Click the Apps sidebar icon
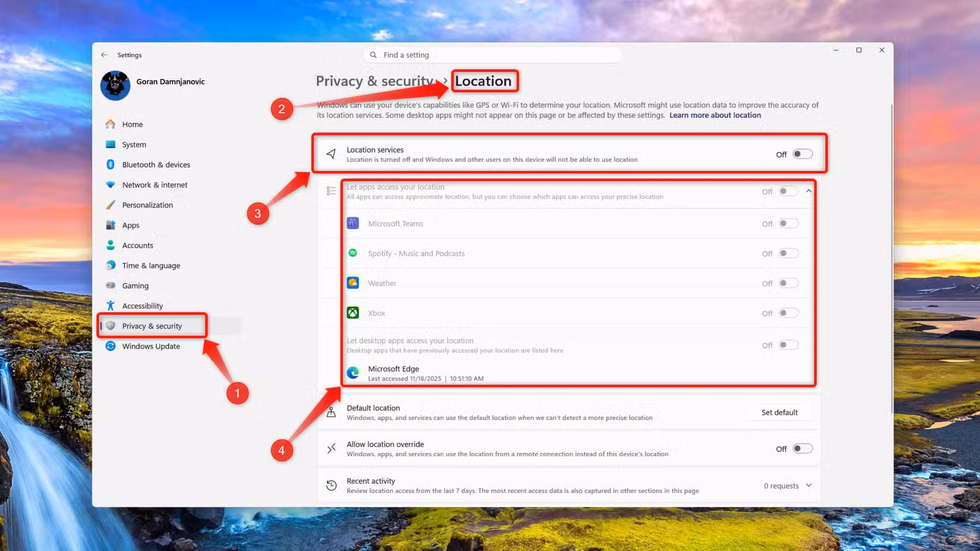Image resolution: width=980 pixels, height=551 pixels. tap(110, 225)
